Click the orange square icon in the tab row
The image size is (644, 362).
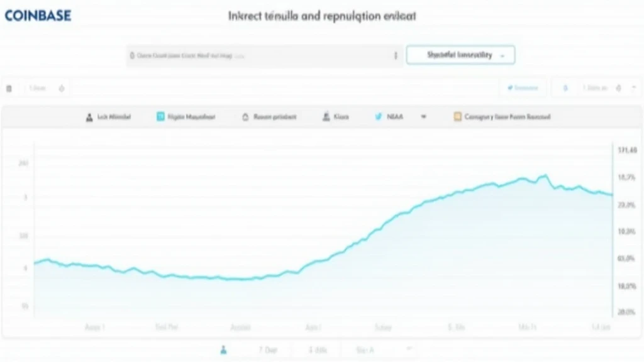tap(458, 117)
